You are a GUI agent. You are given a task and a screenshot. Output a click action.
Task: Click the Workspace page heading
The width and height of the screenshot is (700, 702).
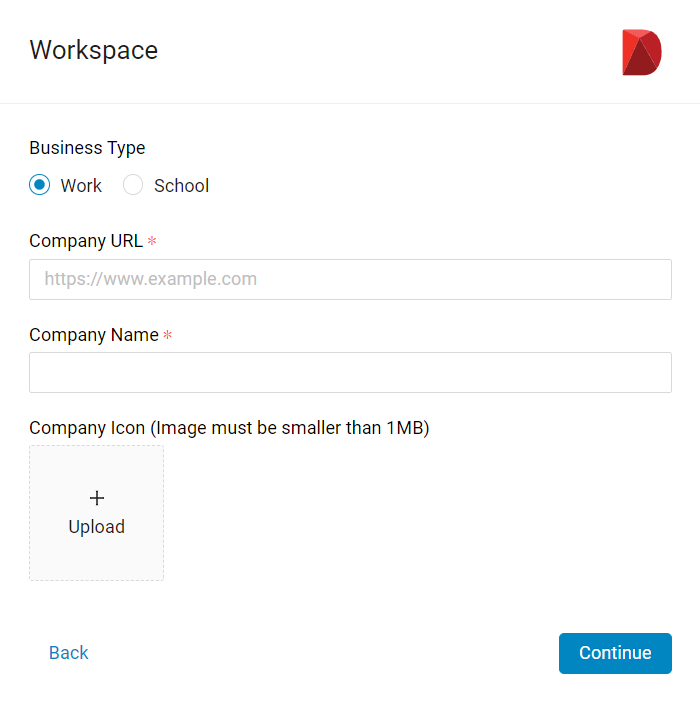94,50
